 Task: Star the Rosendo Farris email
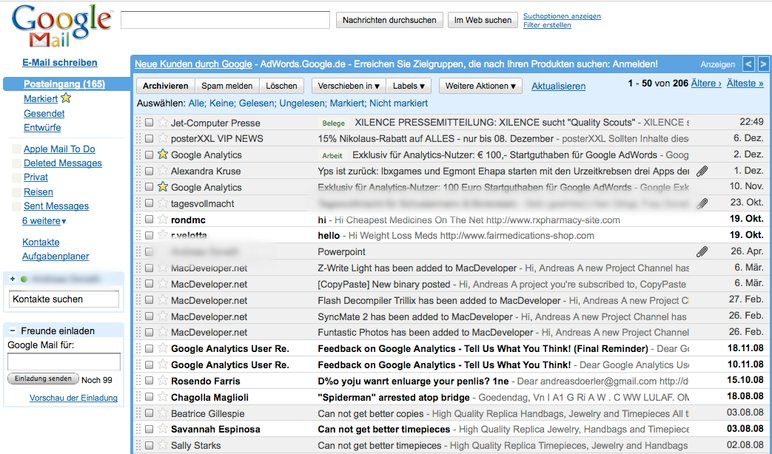163,381
